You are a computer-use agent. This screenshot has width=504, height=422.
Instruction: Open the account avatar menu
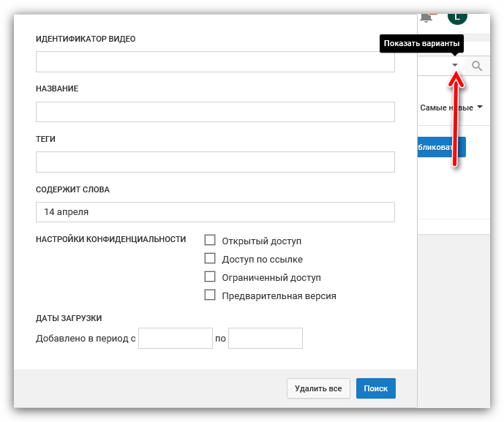click(x=457, y=18)
